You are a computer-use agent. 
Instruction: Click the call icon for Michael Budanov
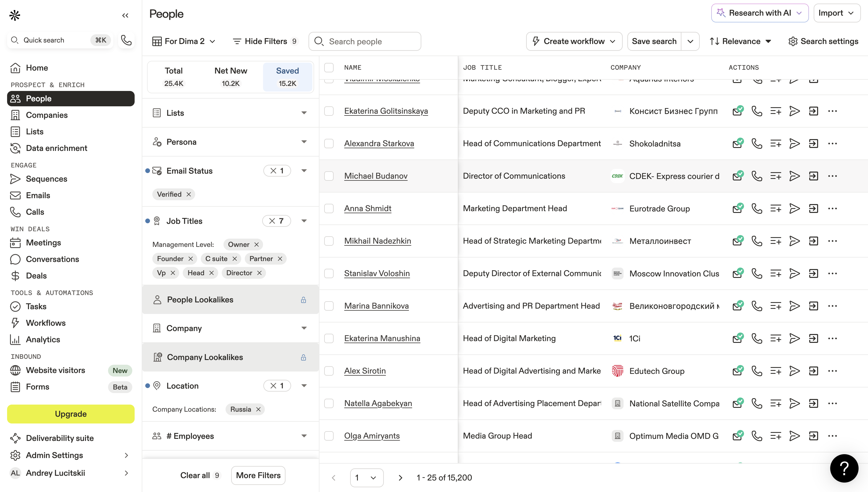coord(756,176)
